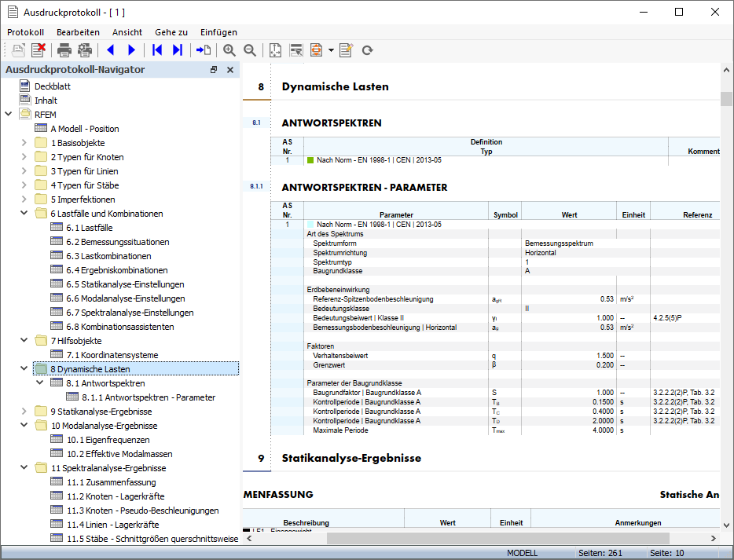Go to the previous page with left arrow

click(x=110, y=50)
